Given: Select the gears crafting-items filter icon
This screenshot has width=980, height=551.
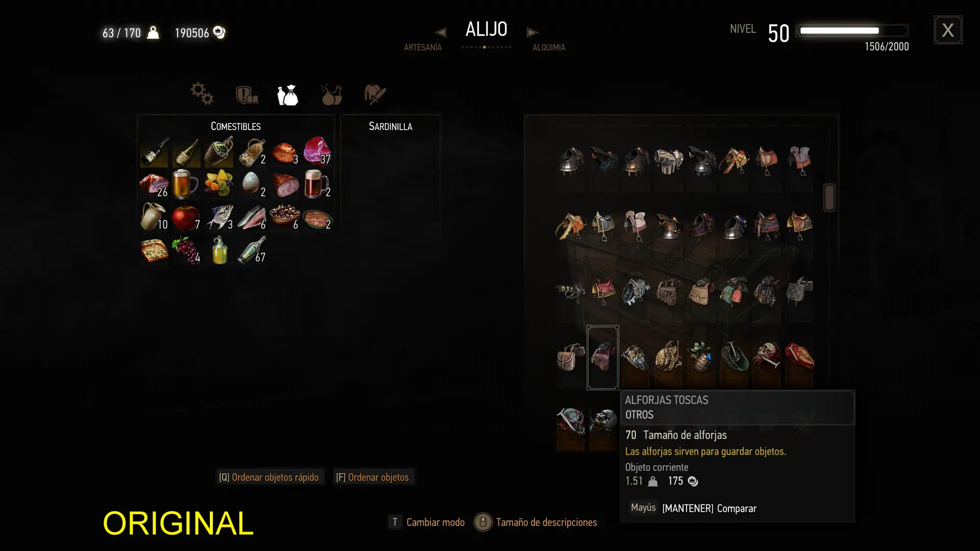Looking at the screenshot, I should [x=202, y=94].
